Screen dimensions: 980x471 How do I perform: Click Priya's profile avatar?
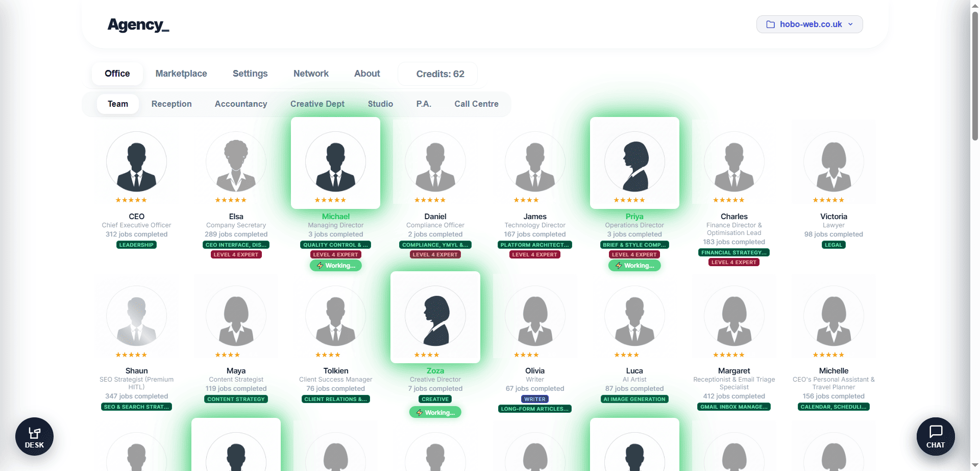634,162
